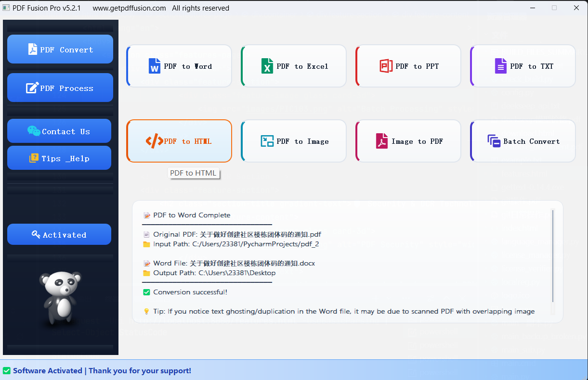The image size is (588, 380).
Task: Launch the PDF to PPT tool
Action: point(408,66)
